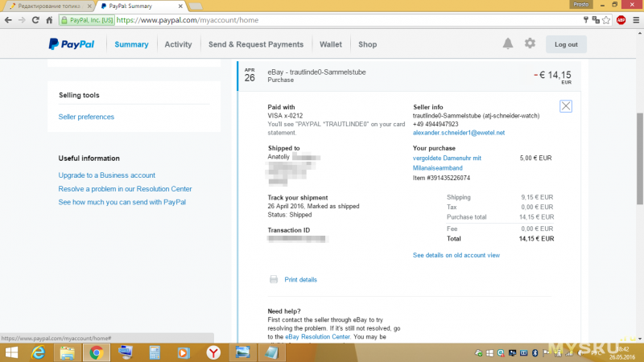The height and width of the screenshot is (362, 644).
Task: Open the Chrome hamburger menu
Action: pyautogui.click(x=636, y=20)
